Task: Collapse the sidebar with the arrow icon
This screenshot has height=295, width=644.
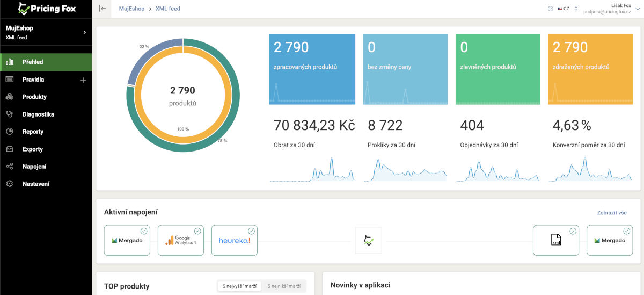Action: 103,9
